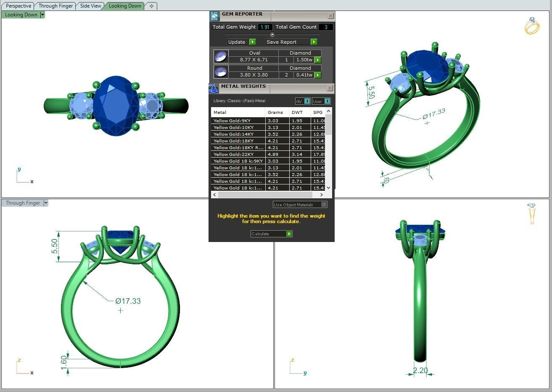552x392 pixels.
Task: Click the Total Gem Count value field
Action: click(326, 27)
